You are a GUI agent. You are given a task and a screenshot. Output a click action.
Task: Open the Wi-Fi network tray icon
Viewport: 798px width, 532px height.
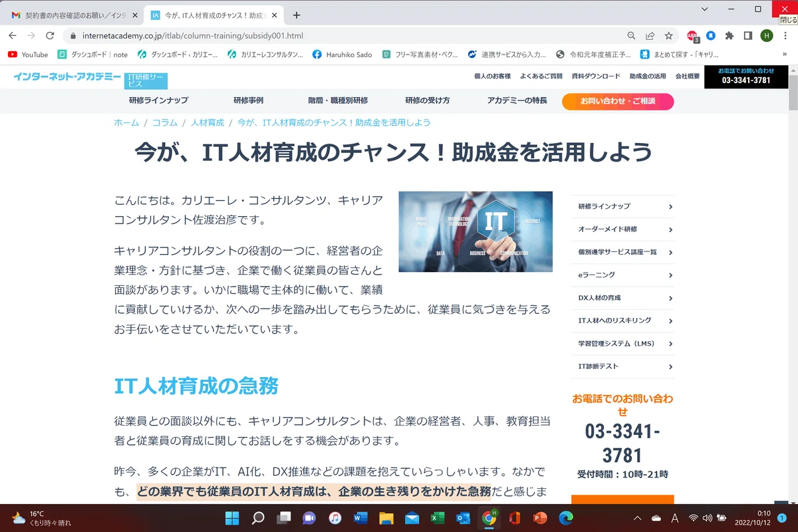coord(693,517)
